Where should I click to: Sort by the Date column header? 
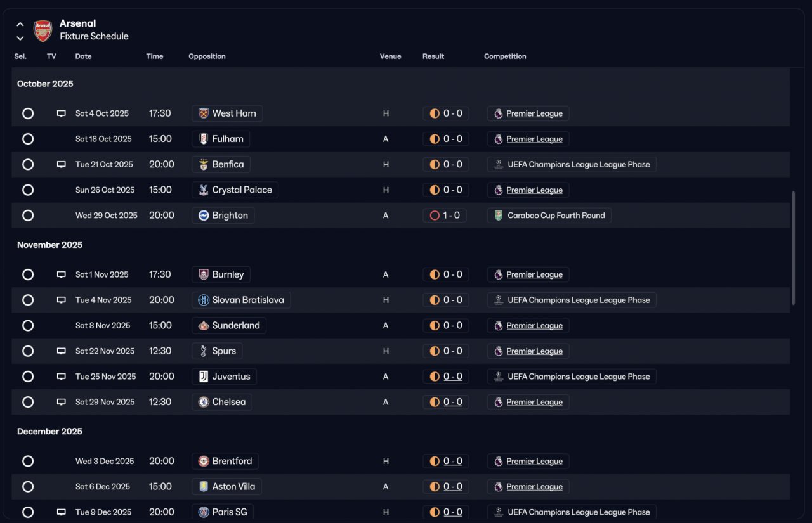click(83, 56)
